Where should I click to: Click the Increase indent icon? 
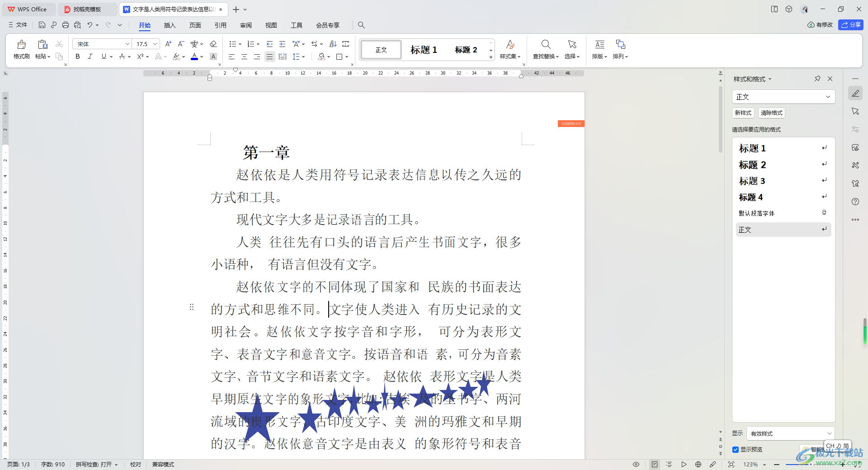coord(282,44)
